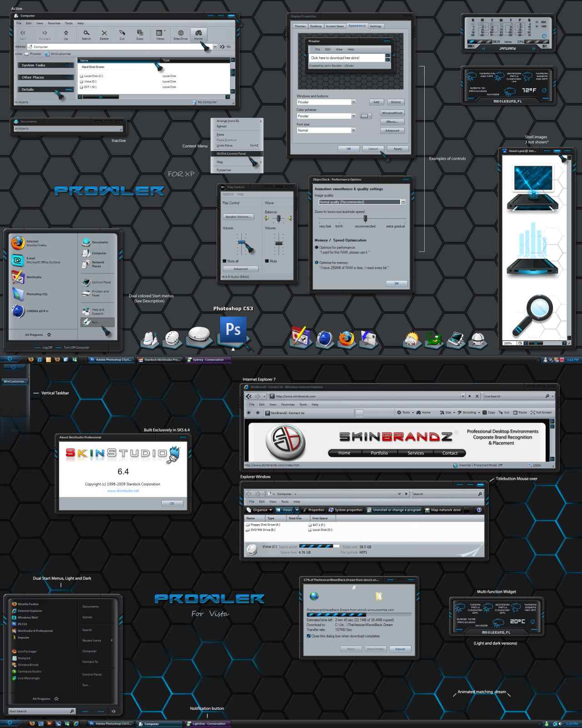This screenshot has height=728, width=582.
Task: Click Adobe Photoshop CS3 button on upper taskbar
Action: [x=111, y=359]
